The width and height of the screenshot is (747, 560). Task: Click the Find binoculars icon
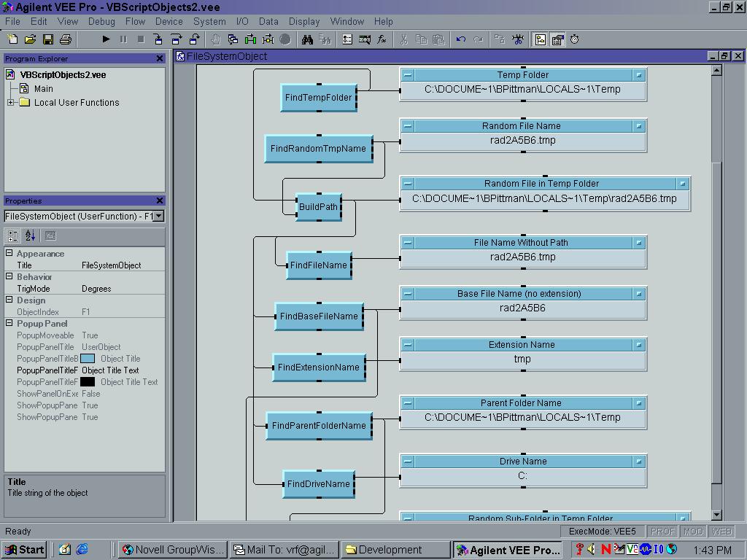308,39
